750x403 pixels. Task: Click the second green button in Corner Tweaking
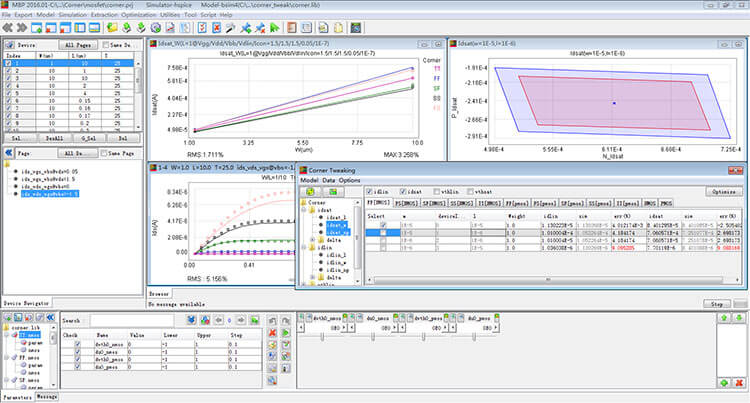coord(333,192)
